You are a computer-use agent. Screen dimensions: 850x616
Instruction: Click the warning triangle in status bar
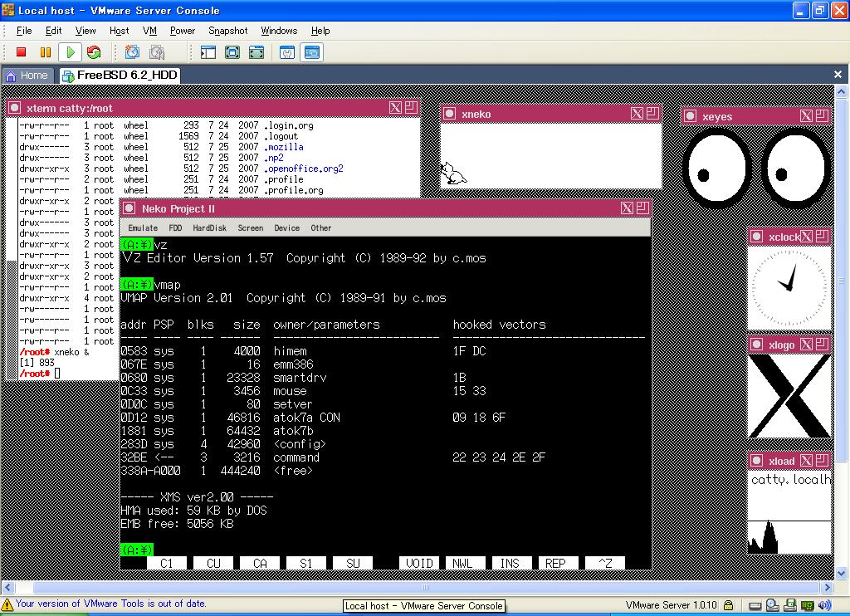tap(7, 604)
